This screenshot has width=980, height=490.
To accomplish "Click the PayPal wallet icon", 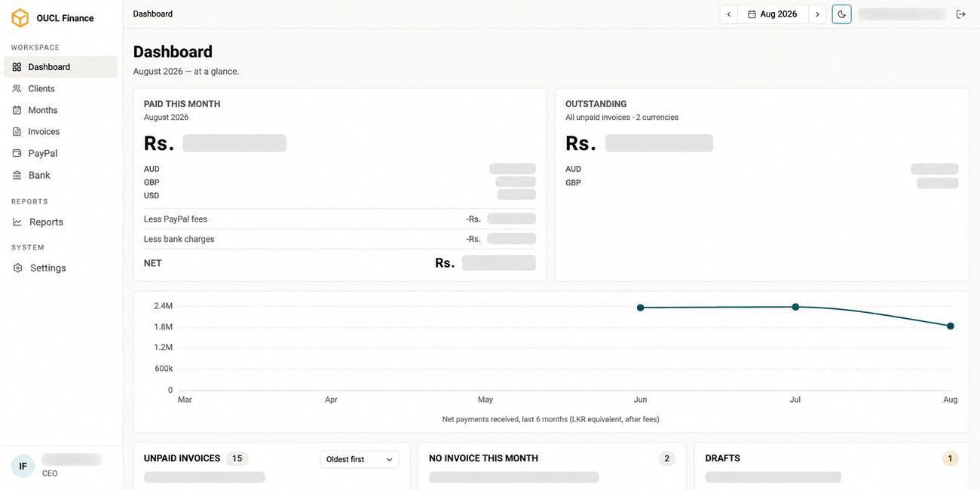I will pos(17,153).
